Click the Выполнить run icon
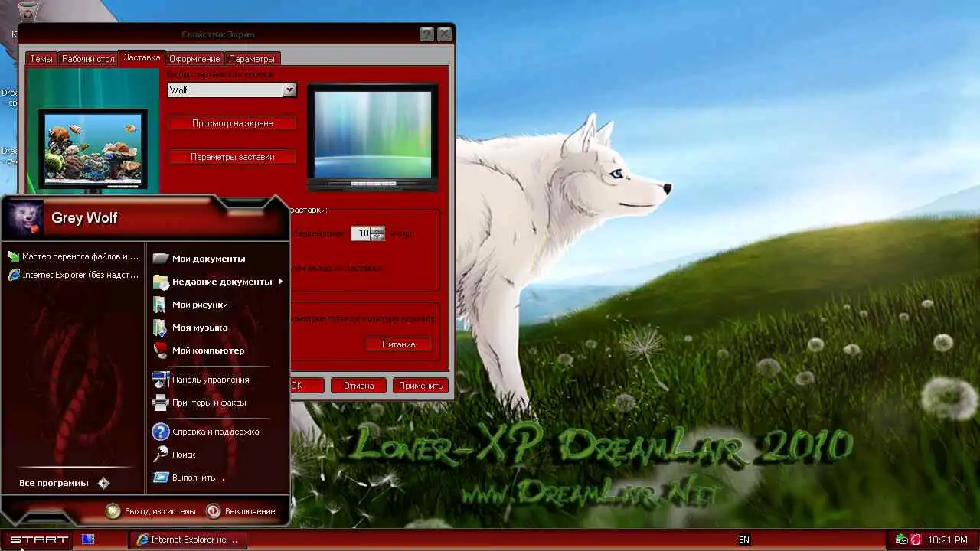The image size is (980, 551). pyautogui.click(x=160, y=478)
